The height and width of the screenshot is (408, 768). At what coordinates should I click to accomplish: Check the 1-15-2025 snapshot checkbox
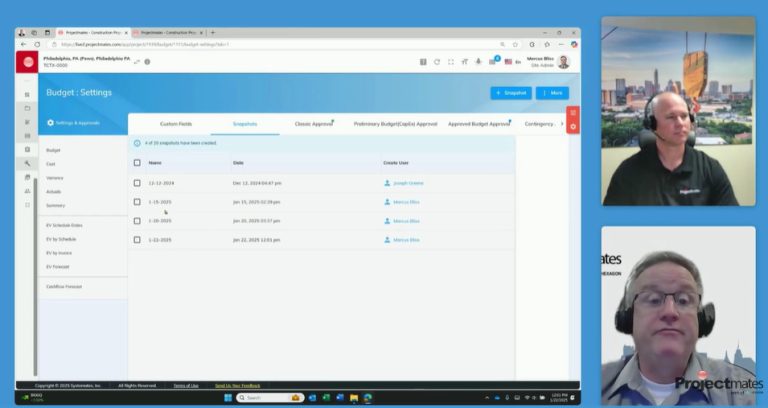pyautogui.click(x=137, y=202)
